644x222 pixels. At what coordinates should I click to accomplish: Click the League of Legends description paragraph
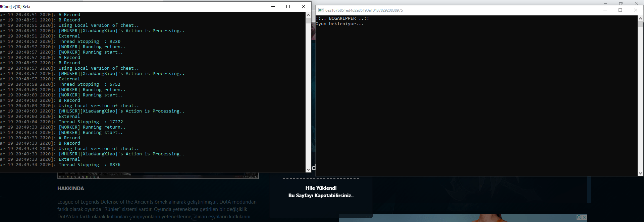pos(157,209)
